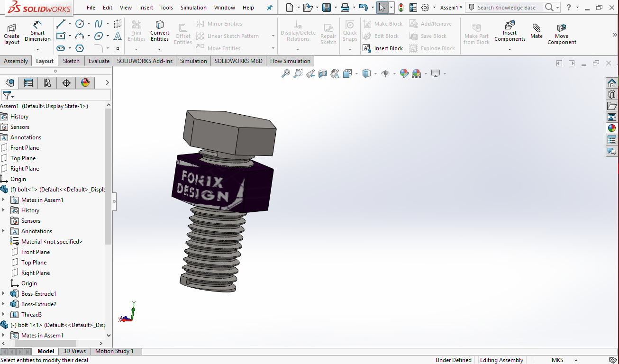Expand History under bolt<1>
Viewport: 619px width, 364px height.
click(x=3, y=210)
